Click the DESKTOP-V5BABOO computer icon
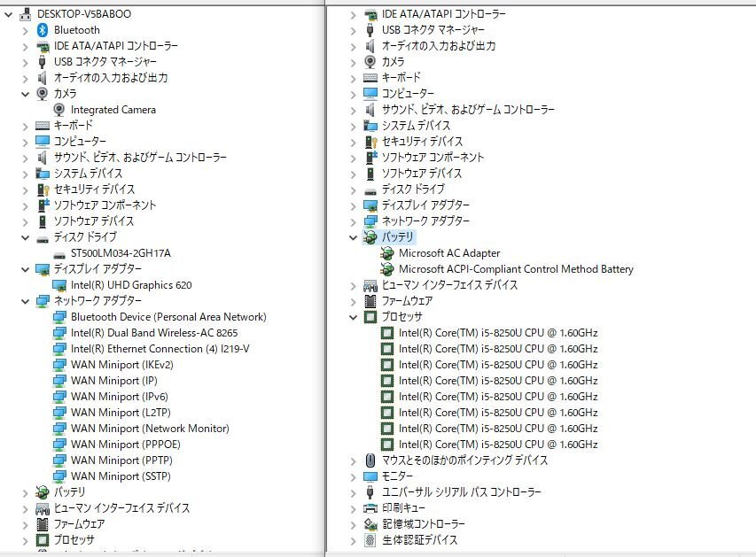Image resolution: width=756 pixels, height=557 pixels. 25,14
